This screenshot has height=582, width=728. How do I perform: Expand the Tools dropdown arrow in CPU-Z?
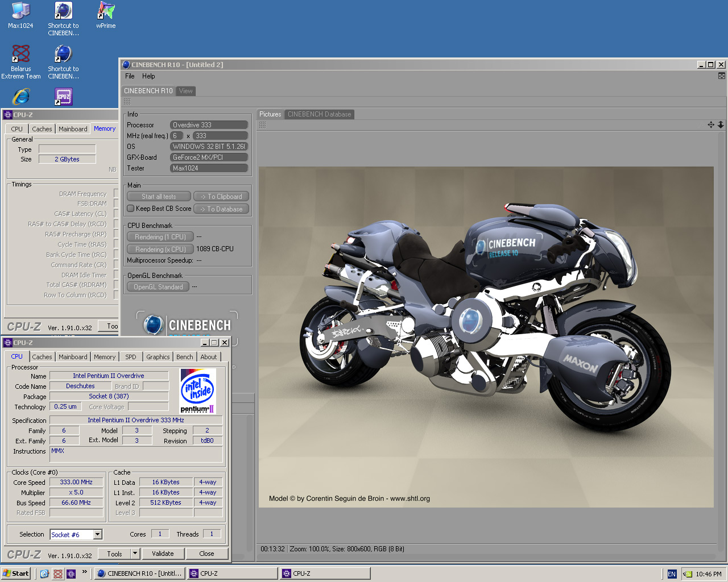tap(135, 554)
